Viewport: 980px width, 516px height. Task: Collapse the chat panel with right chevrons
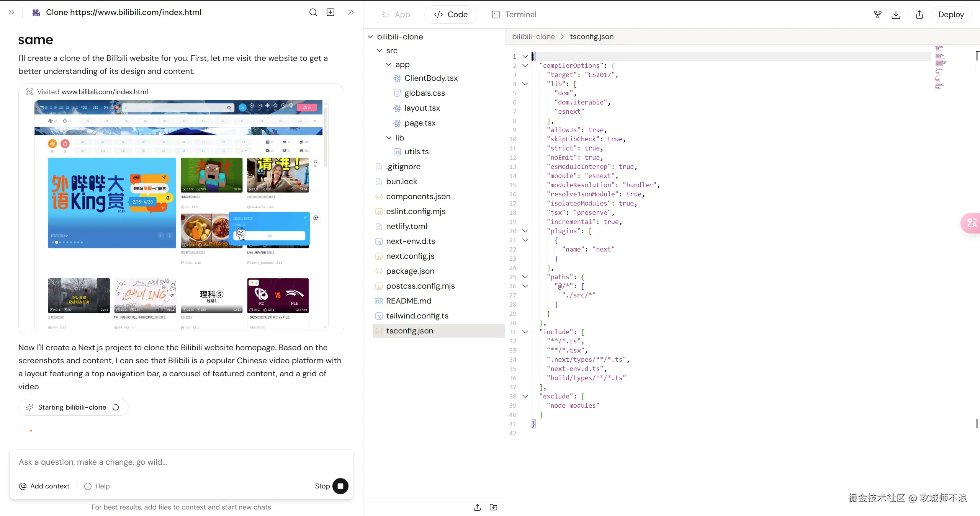click(351, 12)
